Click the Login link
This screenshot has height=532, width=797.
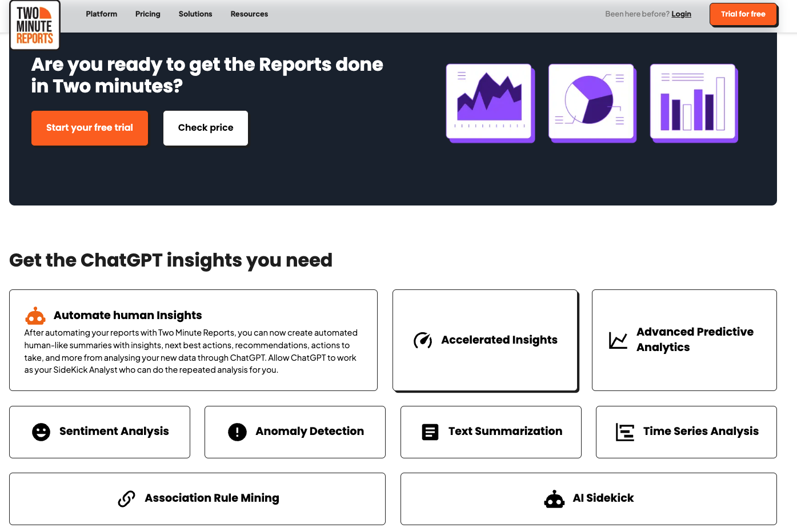tap(681, 14)
